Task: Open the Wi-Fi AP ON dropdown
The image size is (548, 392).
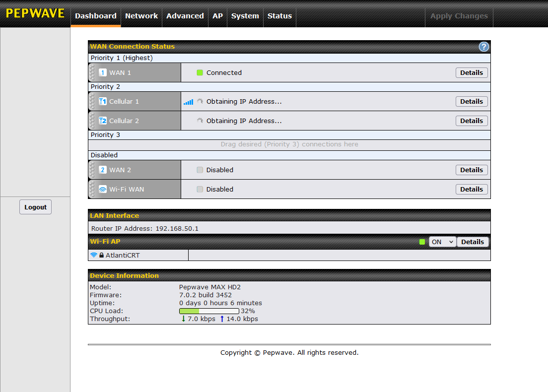Action: point(442,242)
